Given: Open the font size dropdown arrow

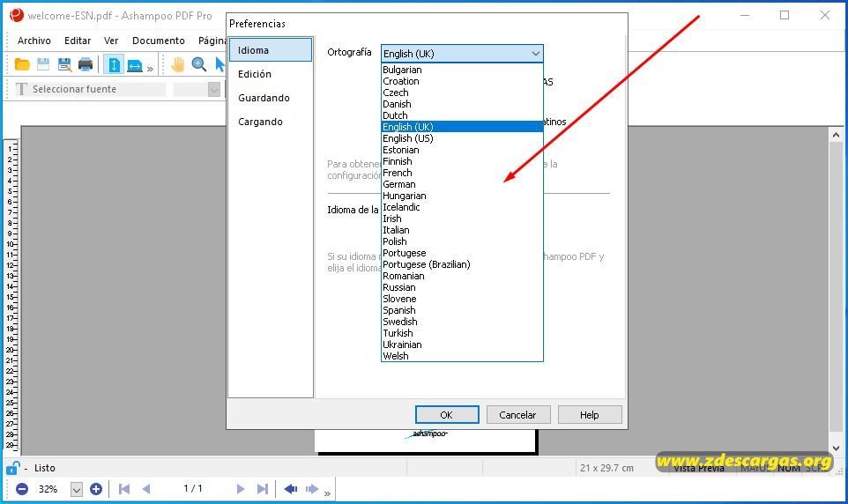Looking at the screenshot, I should point(214,89).
